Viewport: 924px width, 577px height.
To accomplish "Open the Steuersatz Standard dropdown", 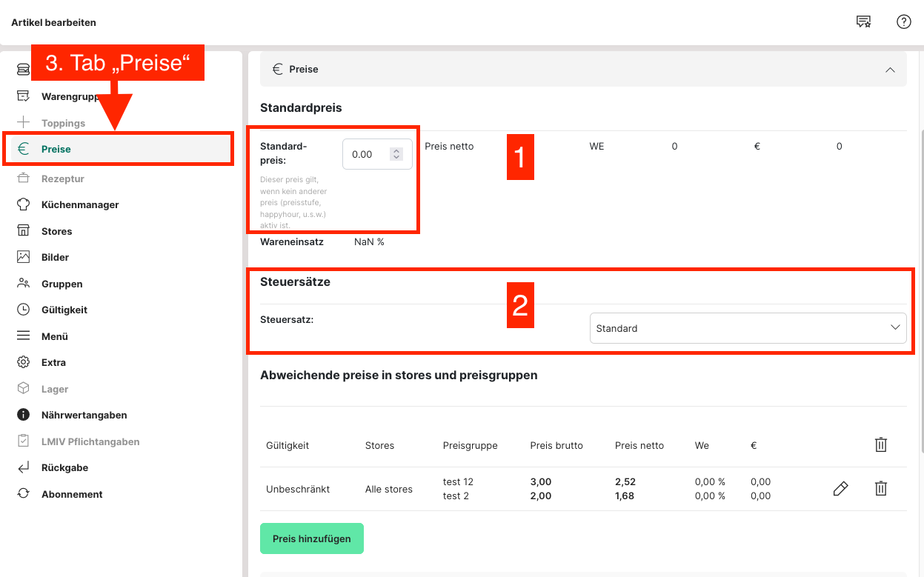I will [x=748, y=328].
